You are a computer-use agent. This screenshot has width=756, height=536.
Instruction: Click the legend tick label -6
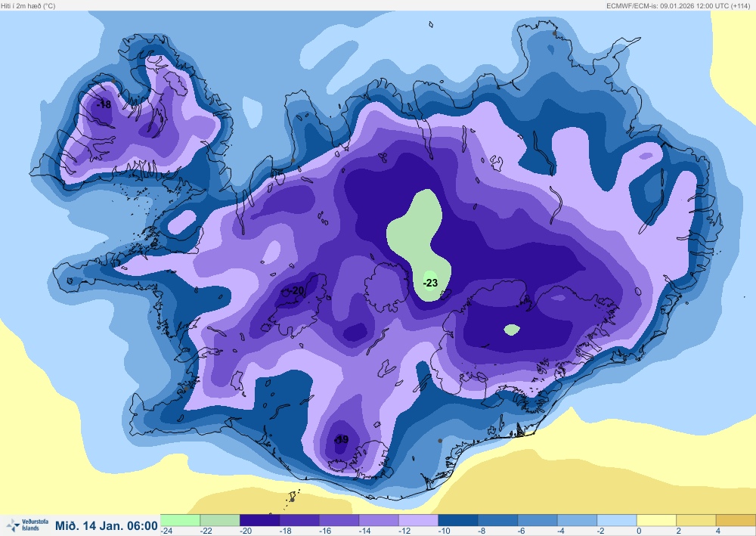click(x=521, y=531)
